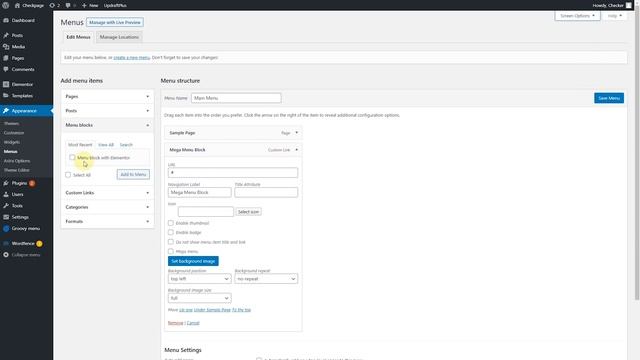Image resolution: width=640 pixels, height=360 pixels.
Task: Click the Menu Name input field
Action: pos(236,98)
